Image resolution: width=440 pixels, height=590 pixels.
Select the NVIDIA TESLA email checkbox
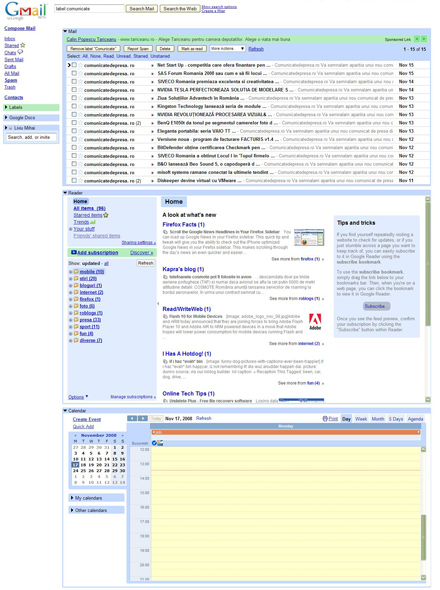coord(74,90)
